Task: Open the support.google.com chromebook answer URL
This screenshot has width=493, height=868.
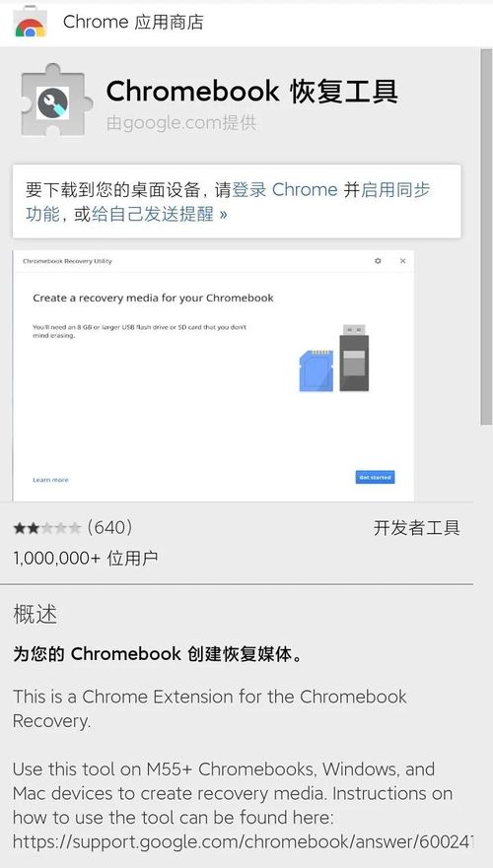Action: (x=243, y=842)
